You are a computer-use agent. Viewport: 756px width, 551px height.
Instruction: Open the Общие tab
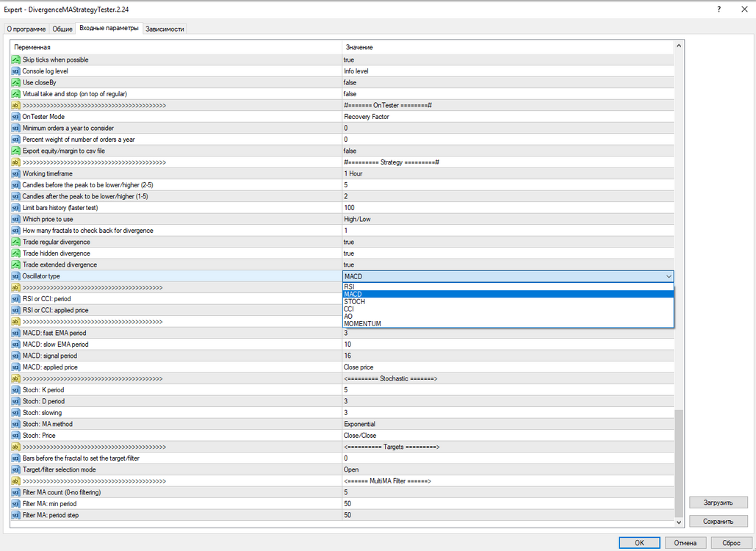[x=62, y=29]
